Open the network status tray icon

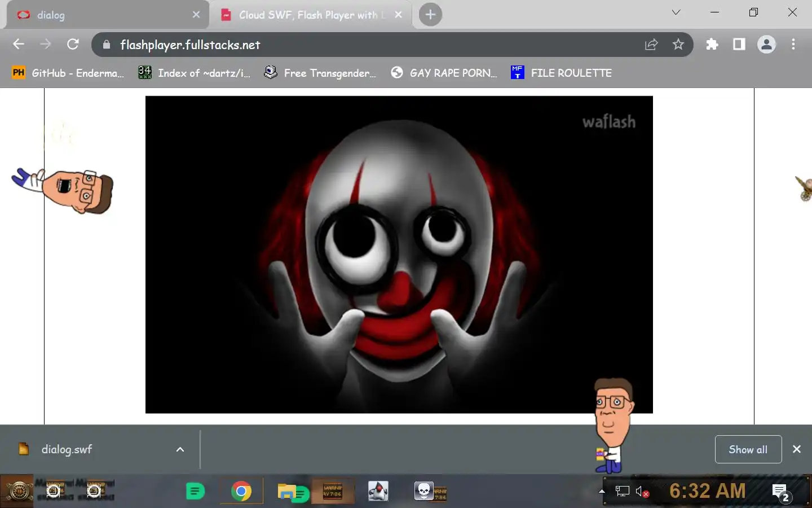click(622, 491)
